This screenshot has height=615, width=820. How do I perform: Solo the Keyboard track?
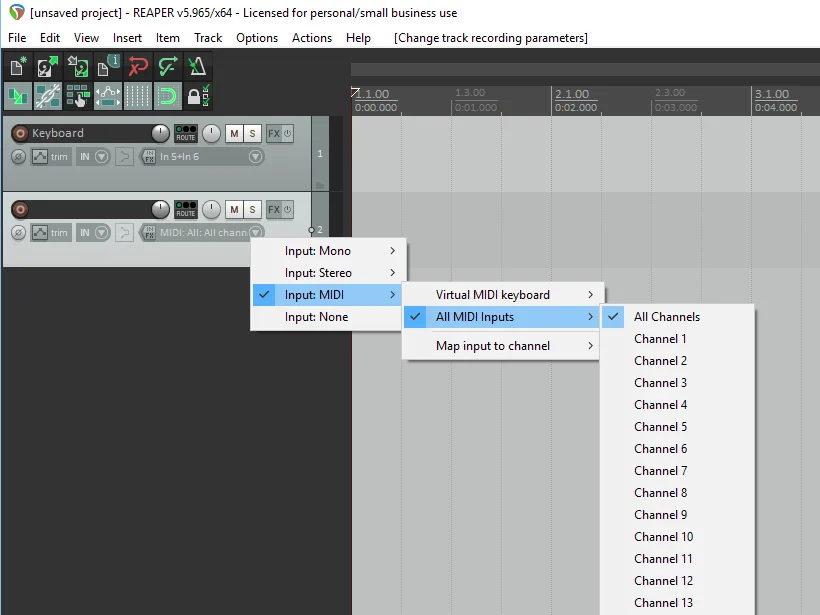tap(252, 133)
